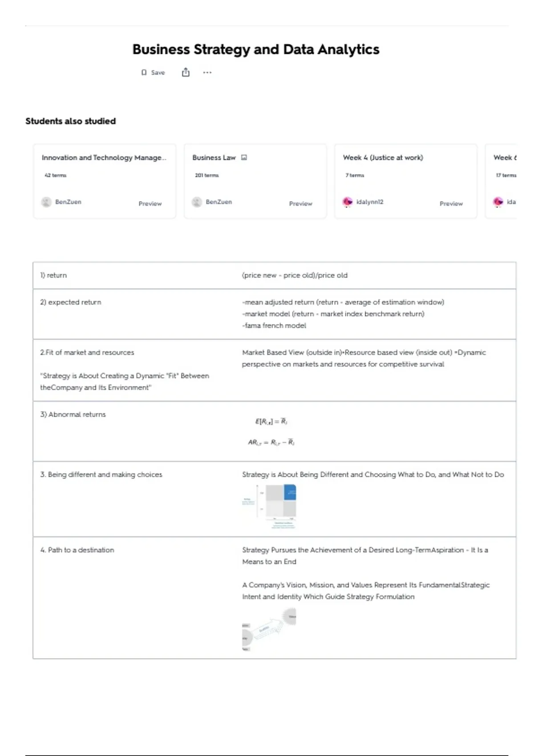Open the share icon
This screenshot has height=756, width=534.
tap(186, 72)
